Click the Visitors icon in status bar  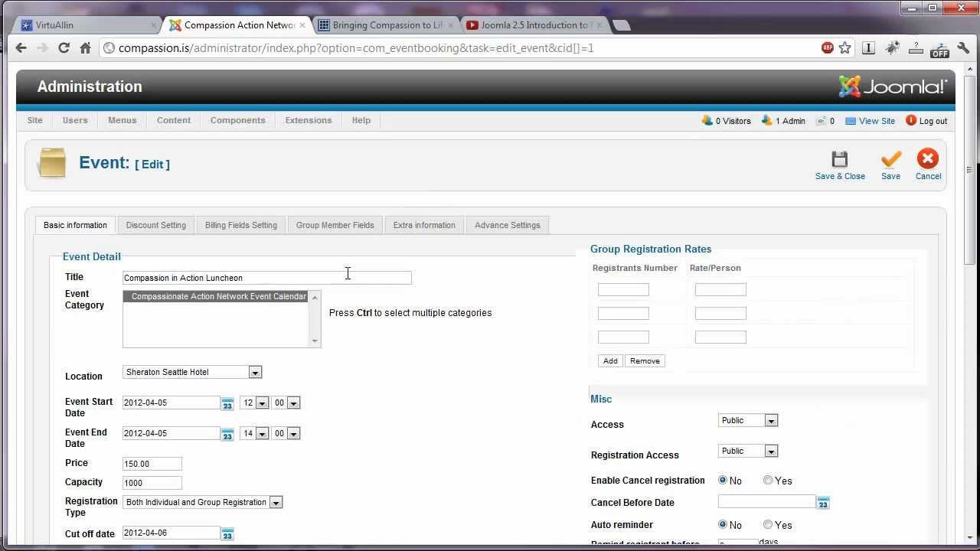tap(707, 120)
